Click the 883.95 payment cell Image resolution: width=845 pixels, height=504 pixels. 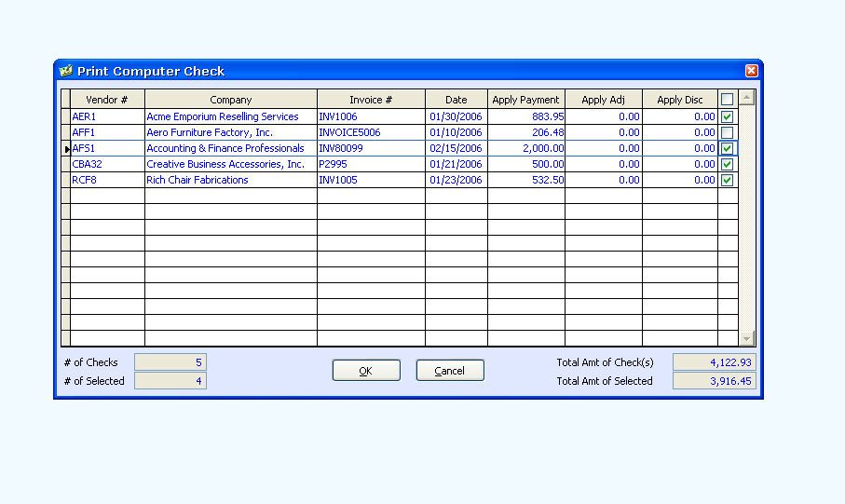click(x=526, y=117)
